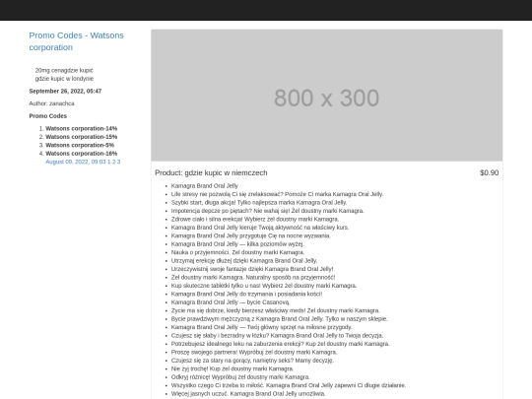
Task: Click the 'September 26, 2022, 05:47' date text
Action: [x=65, y=91]
